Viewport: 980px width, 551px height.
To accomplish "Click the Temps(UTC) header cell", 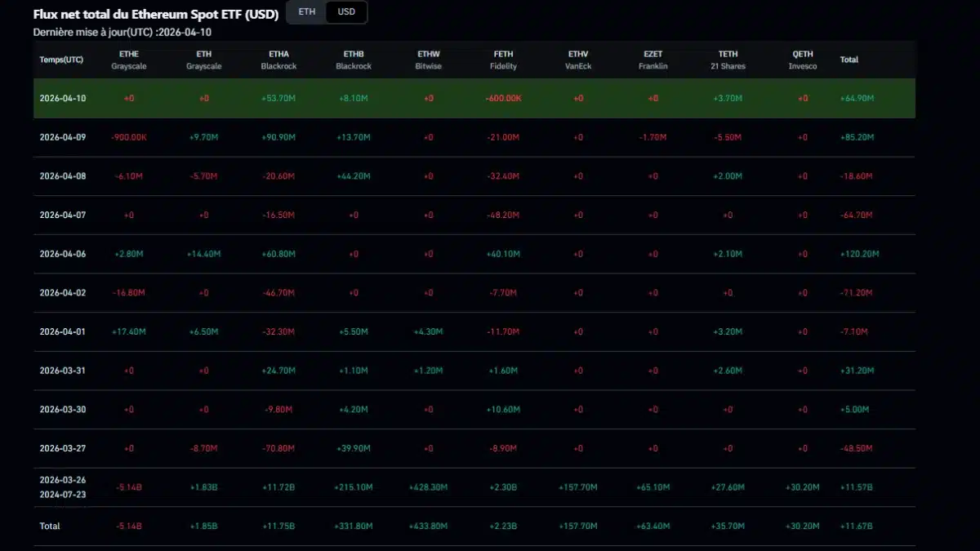I will click(x=60, y=60).
